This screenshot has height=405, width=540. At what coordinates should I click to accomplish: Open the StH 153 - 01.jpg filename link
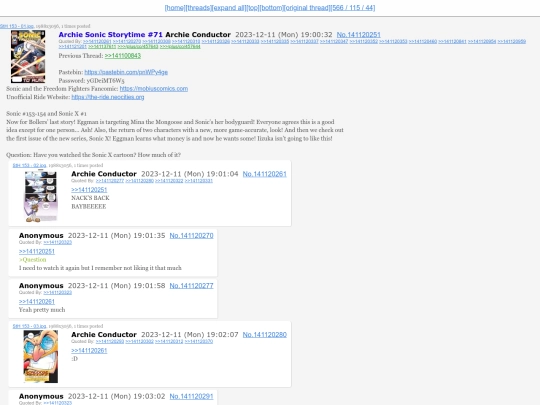point(17,26)
